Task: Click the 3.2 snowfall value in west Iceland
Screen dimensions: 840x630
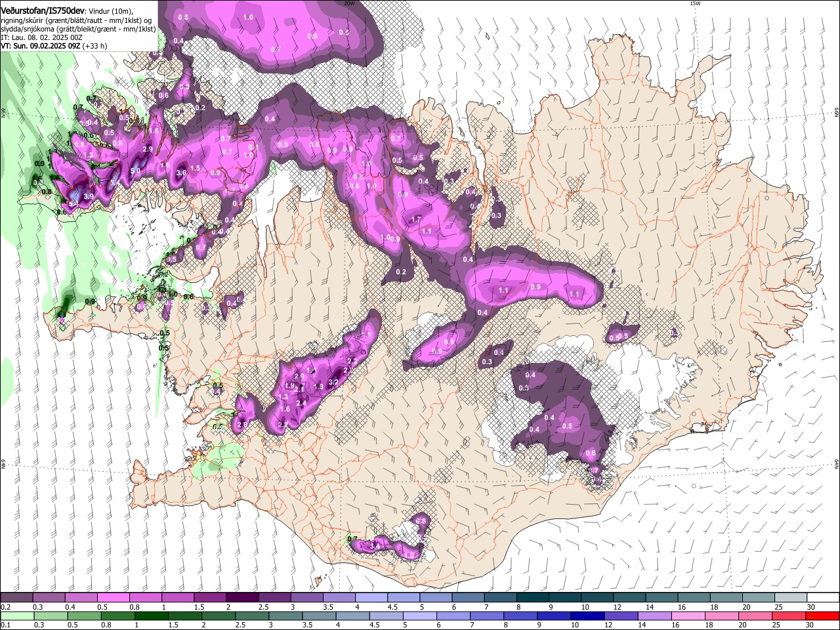Action: coord(333,382)
